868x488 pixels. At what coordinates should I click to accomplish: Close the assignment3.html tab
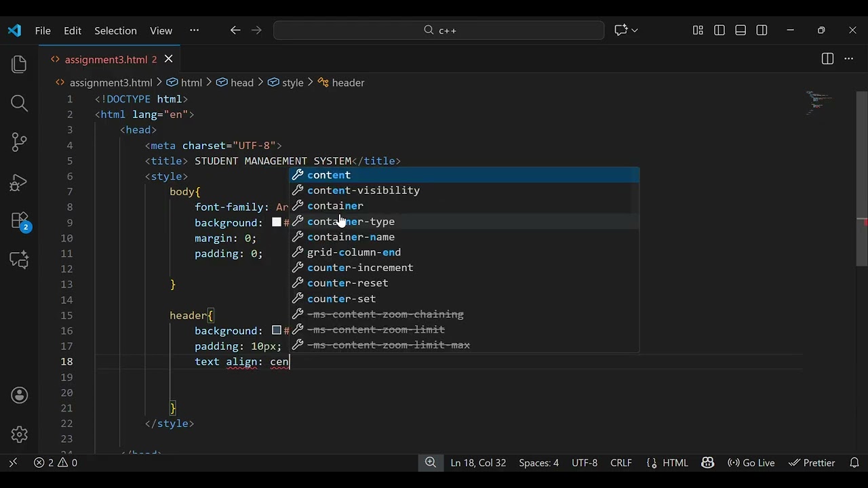(x=168, y=59)
